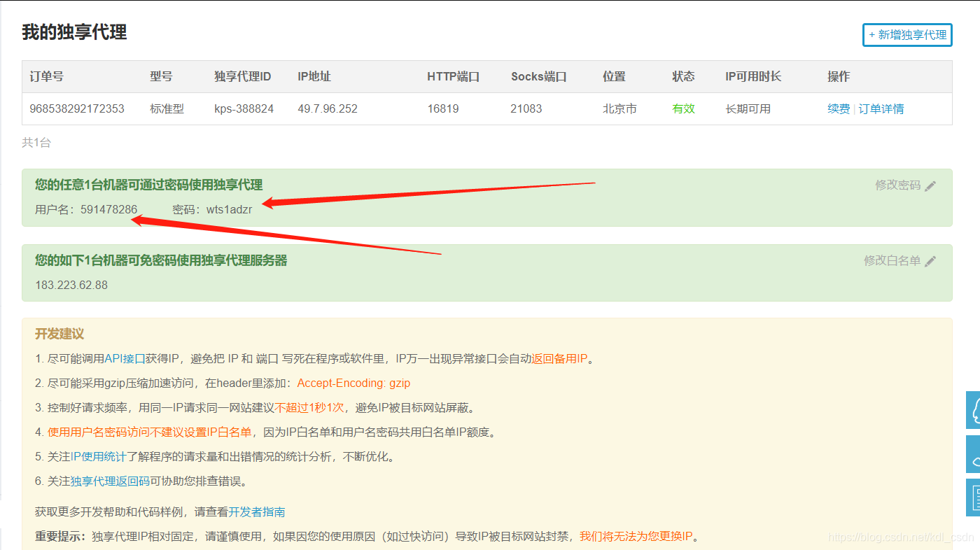Click the top side-panel chat icon
Screen dimensions: 980x550
973,410
